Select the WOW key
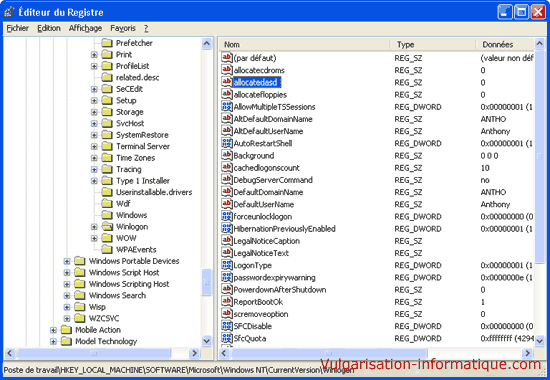The height and width of the screenshot is (380, 550). [x=126, y=238]
